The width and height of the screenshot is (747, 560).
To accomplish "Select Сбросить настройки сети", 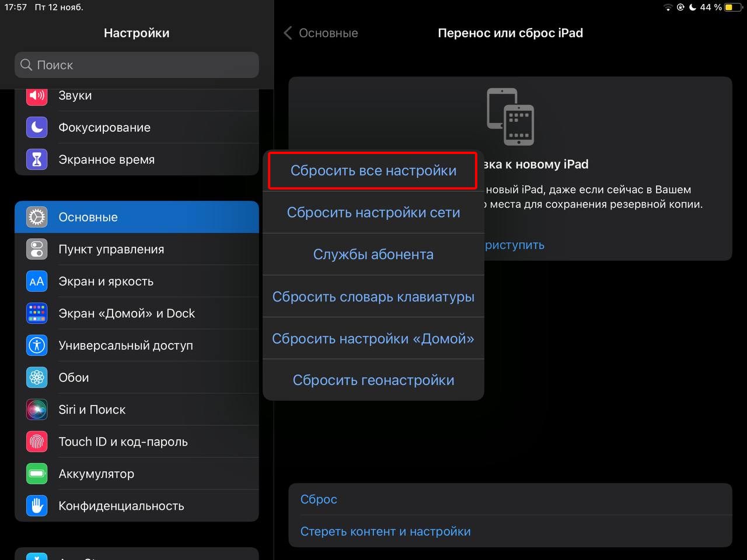I will [373, 212].
